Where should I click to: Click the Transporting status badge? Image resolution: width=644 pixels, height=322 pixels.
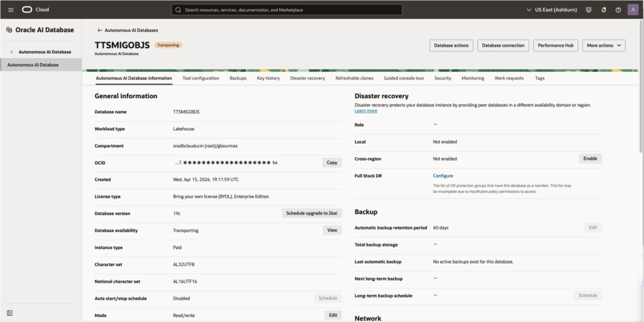point(168,45)
